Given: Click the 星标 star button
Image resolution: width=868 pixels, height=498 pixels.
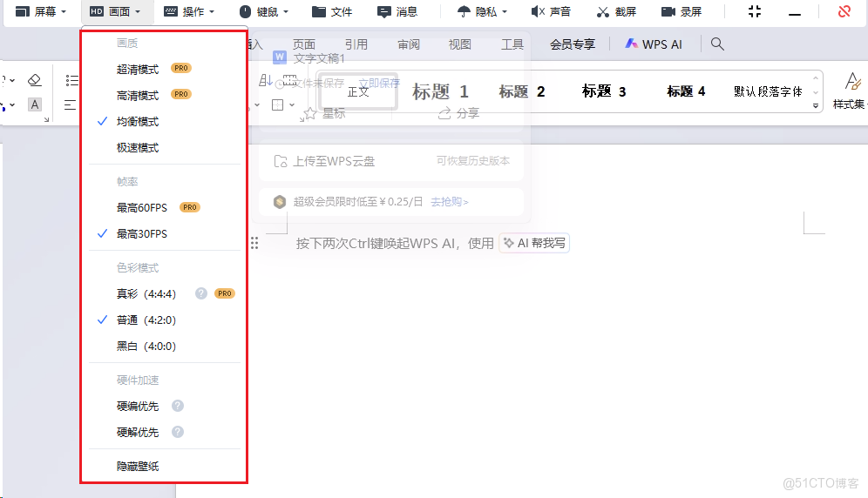Looking at the screenshot, I should 324,113.
